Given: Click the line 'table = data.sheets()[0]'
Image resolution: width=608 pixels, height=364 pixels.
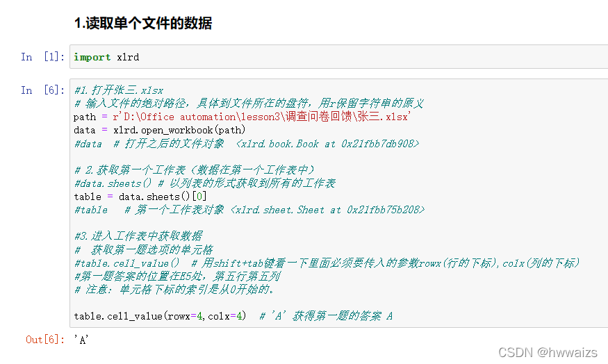Looking at the screenshot, I should (140, 197).
